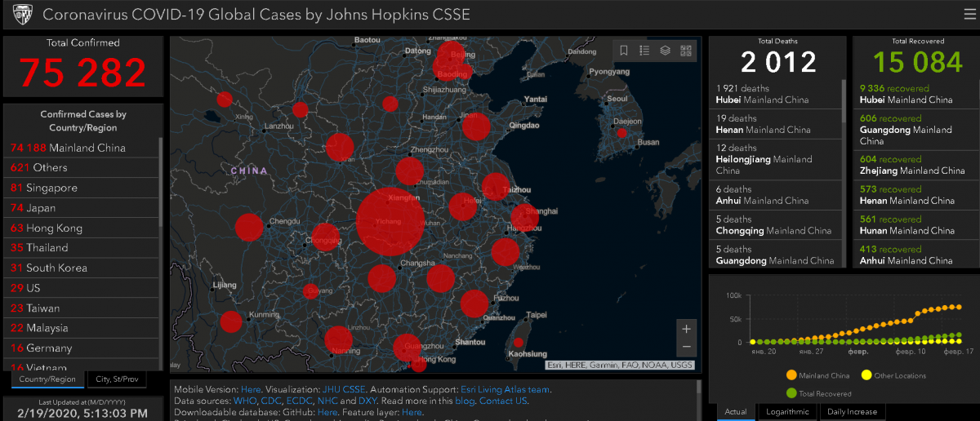Select the Daily Increase chart tab

click(x=853, y=412)
